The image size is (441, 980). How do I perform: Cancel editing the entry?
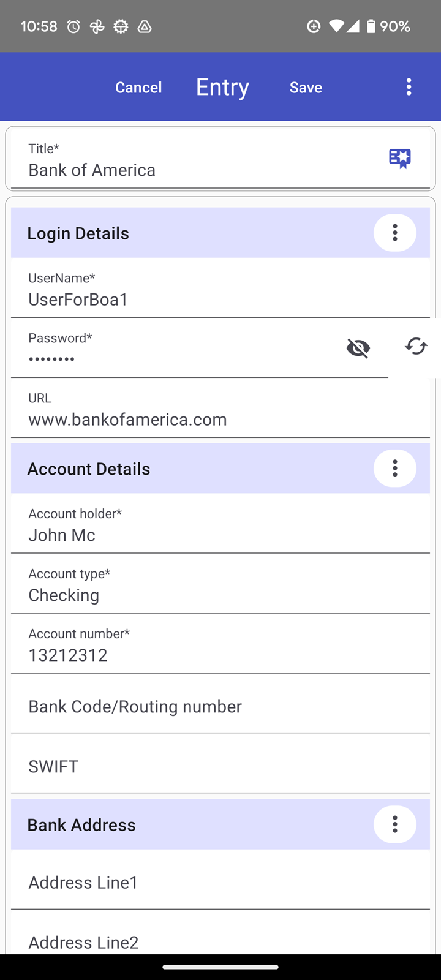coord(138,88)
